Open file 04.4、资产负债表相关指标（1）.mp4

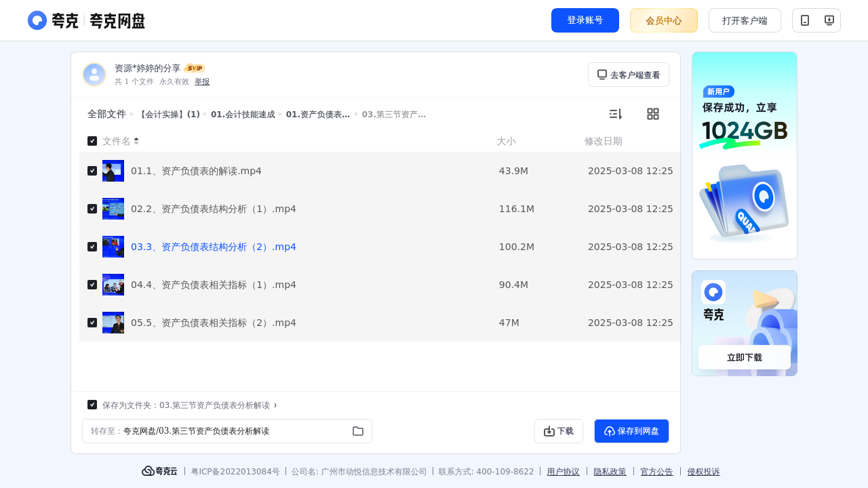[x=214, y=285]
